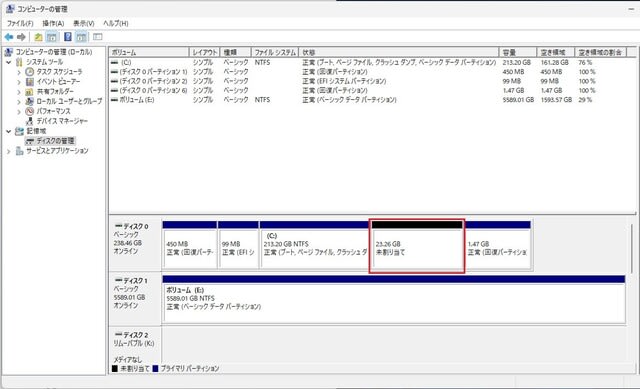Sort by the 空き領域の割合 column header

coord(600,52)
